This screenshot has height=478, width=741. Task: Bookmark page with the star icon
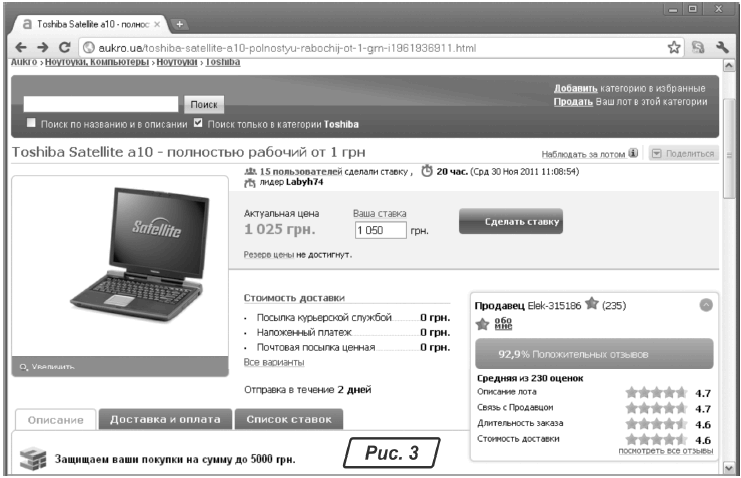pos(674,47)
